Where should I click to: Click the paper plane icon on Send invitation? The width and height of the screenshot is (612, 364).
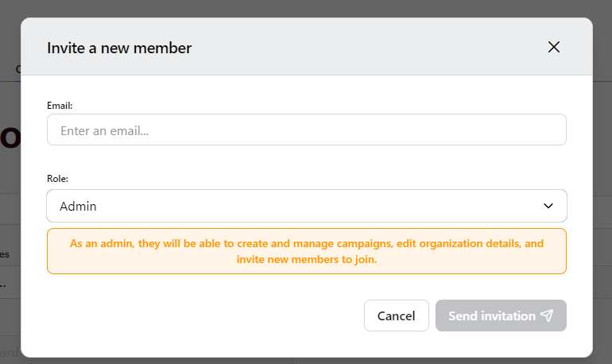click(x=547, y=316)
